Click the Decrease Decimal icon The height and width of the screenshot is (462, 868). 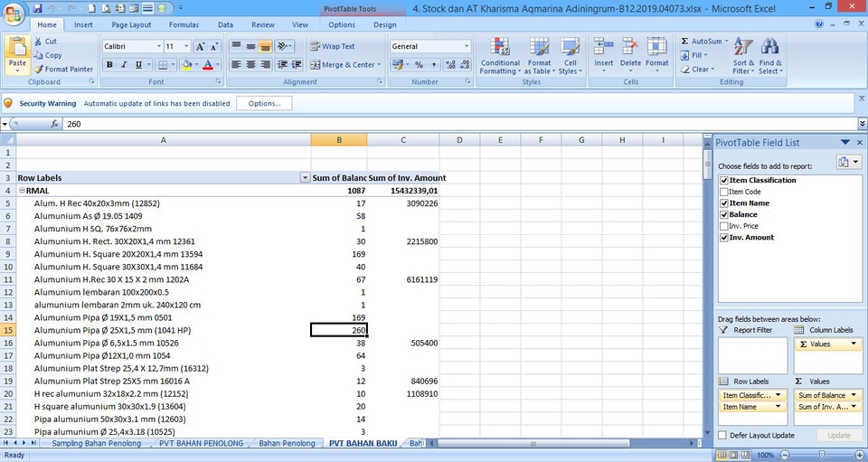pos(465,65)
